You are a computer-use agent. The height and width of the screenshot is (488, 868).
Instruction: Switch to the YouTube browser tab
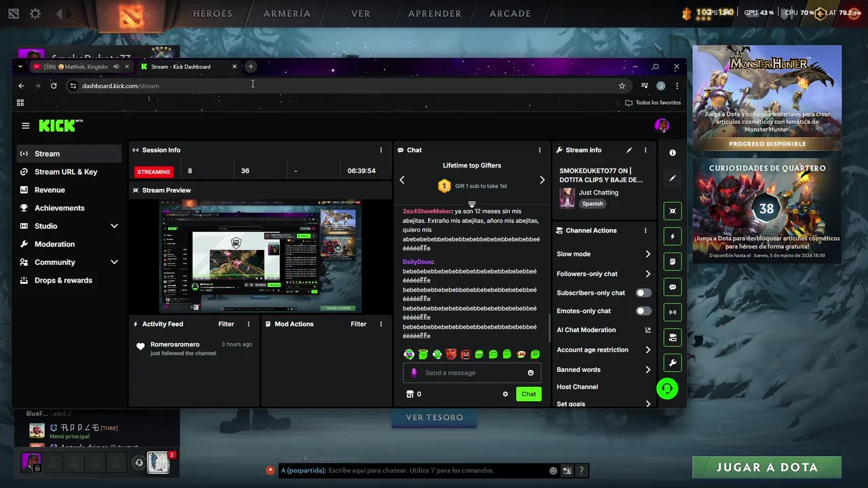(75, 66)
